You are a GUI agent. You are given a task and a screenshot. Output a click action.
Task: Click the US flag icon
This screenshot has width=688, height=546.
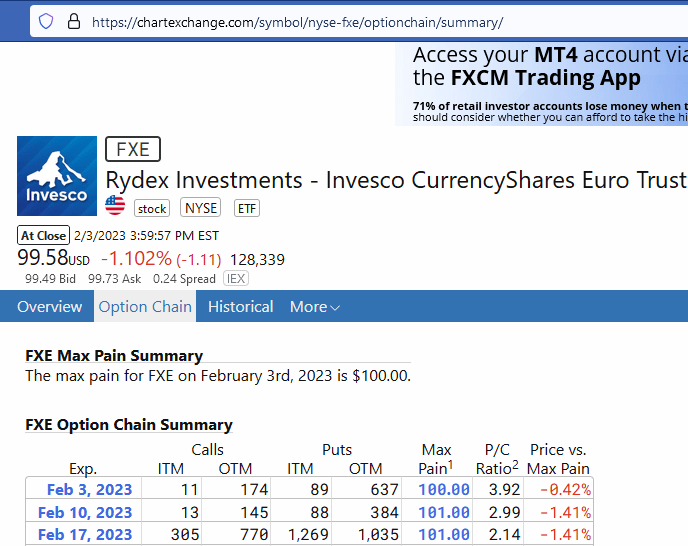115,207
